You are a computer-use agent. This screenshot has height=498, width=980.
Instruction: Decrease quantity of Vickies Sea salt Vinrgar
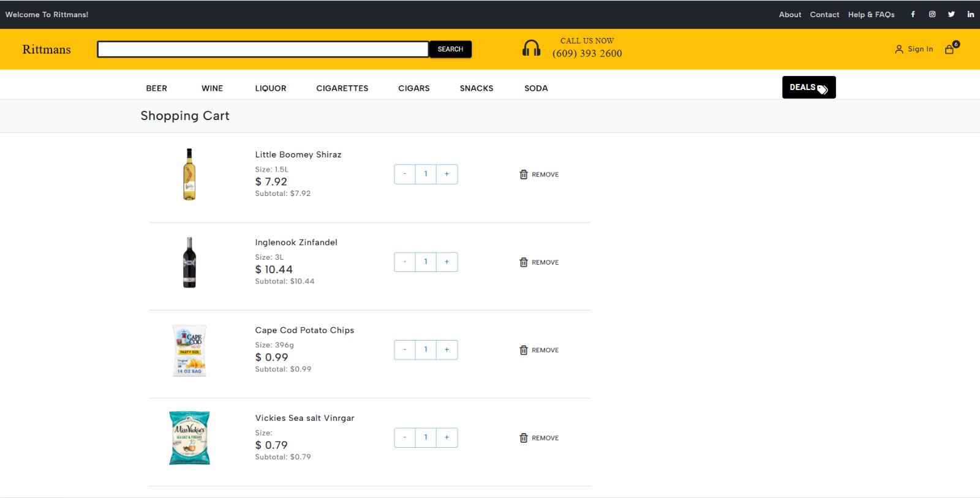pyautogui.click(x=405, y=437)
